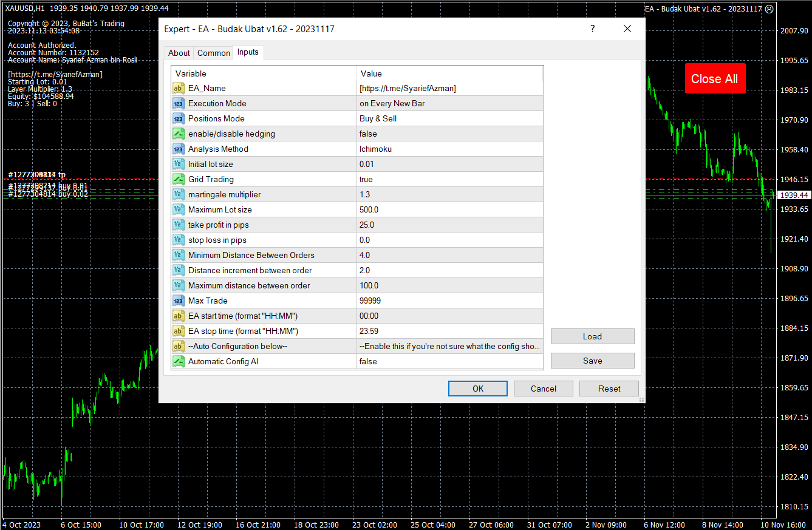812x530 pixels.
Task: Edit Distance increment between order value 2.0
Action: (449, 270)
